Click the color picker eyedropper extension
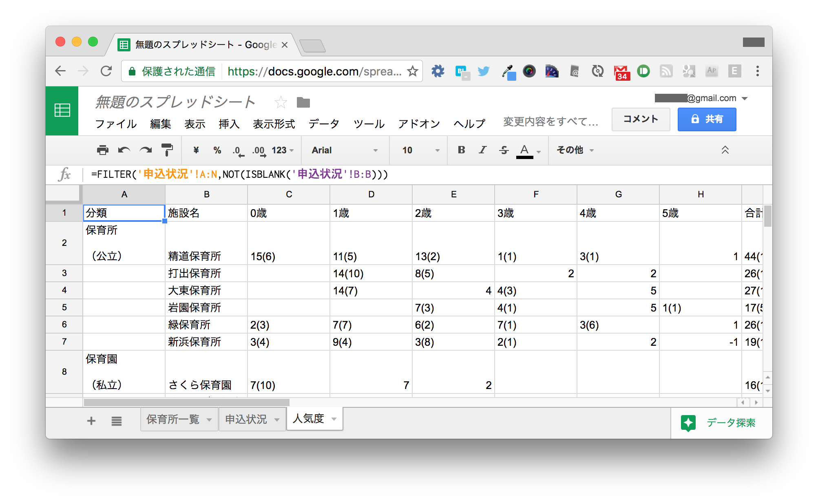This screenshot has height=504, width=818. [x=508, y=72]
